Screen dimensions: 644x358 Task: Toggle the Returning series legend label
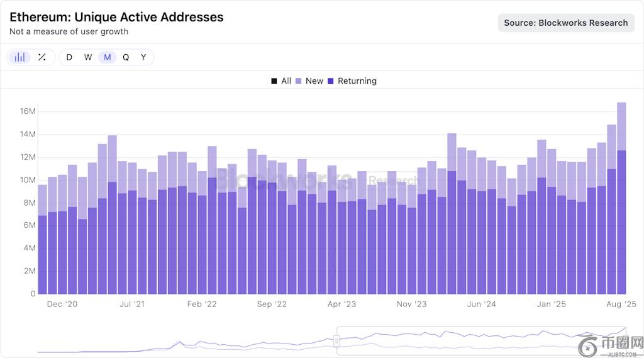coord(357,81)
